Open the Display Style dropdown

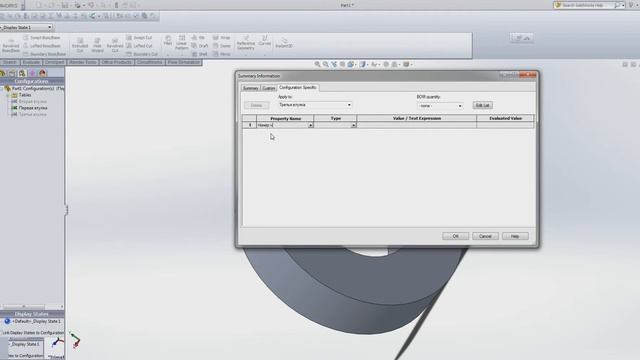point(363,64)
